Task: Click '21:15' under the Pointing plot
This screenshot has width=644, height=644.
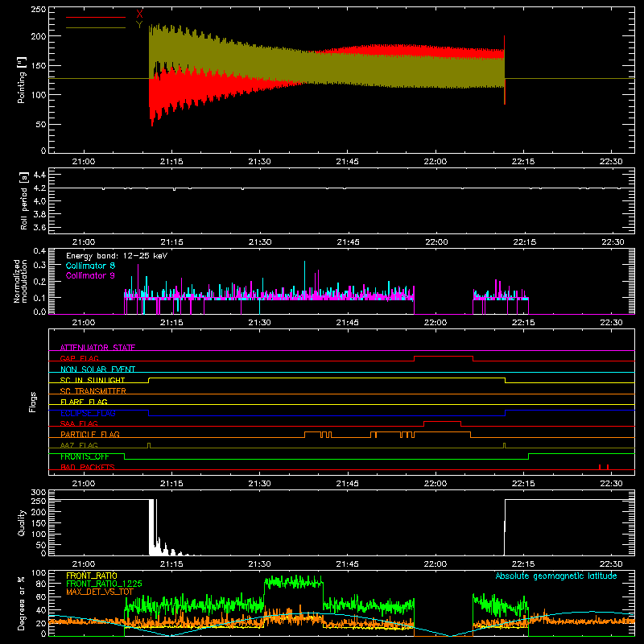Action: pyautogui.click(x=171, y=162)
